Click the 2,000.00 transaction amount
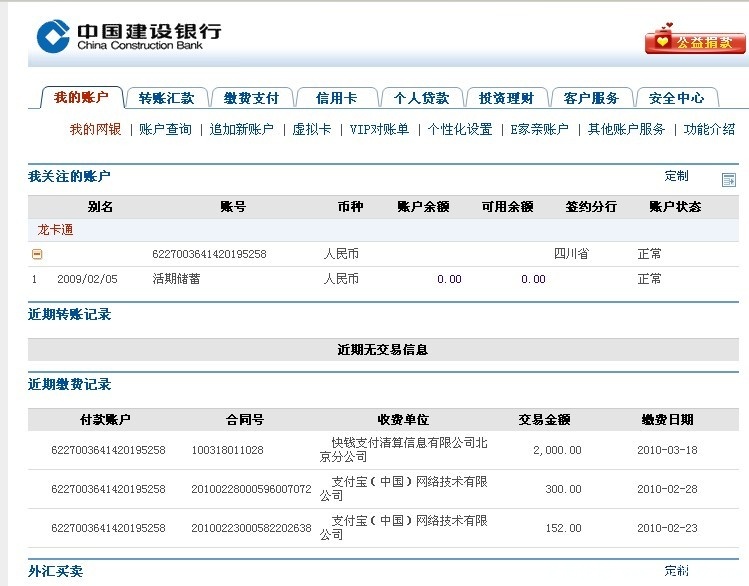The width and height of the screenshot is (749, 586). [557, 450]
